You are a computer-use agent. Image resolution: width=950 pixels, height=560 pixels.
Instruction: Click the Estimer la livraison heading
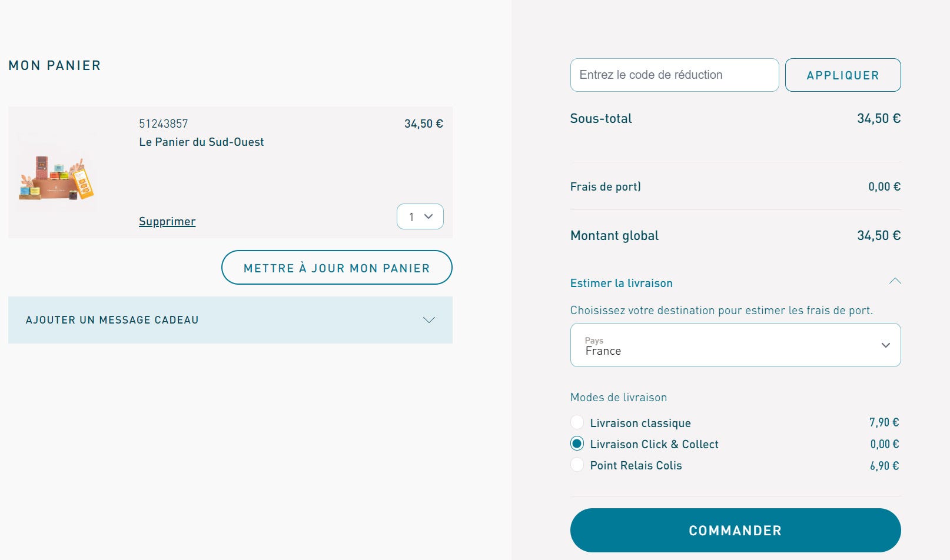tap(621, 283)
